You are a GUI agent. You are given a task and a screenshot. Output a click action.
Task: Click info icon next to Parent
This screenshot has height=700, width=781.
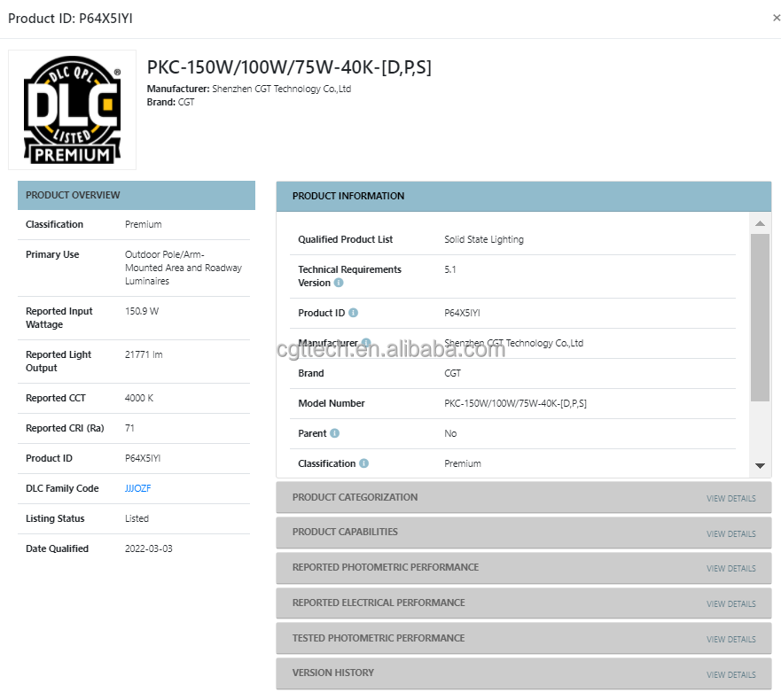(x=335, y=433)
